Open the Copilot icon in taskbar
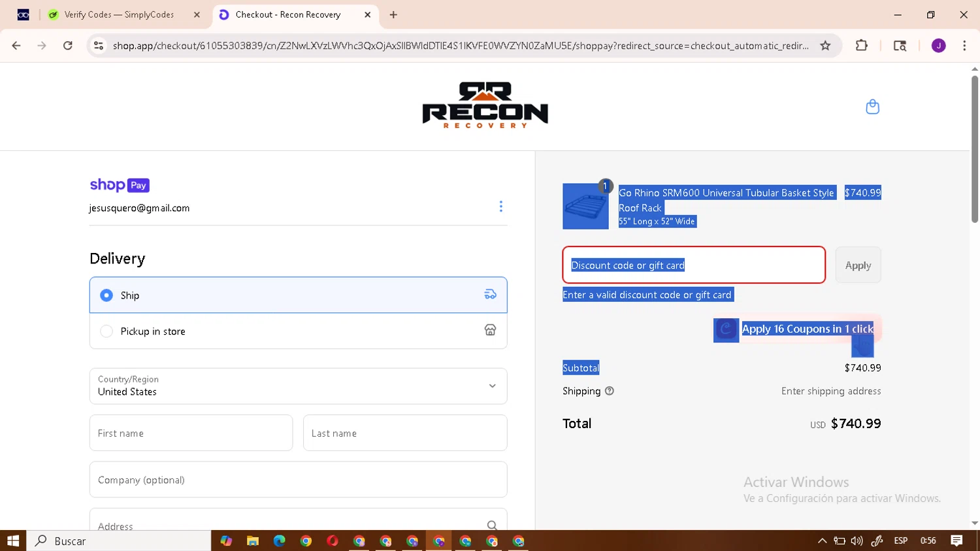Screen dimensions: 980x551 pyautogui.click(x=226, y=541)
